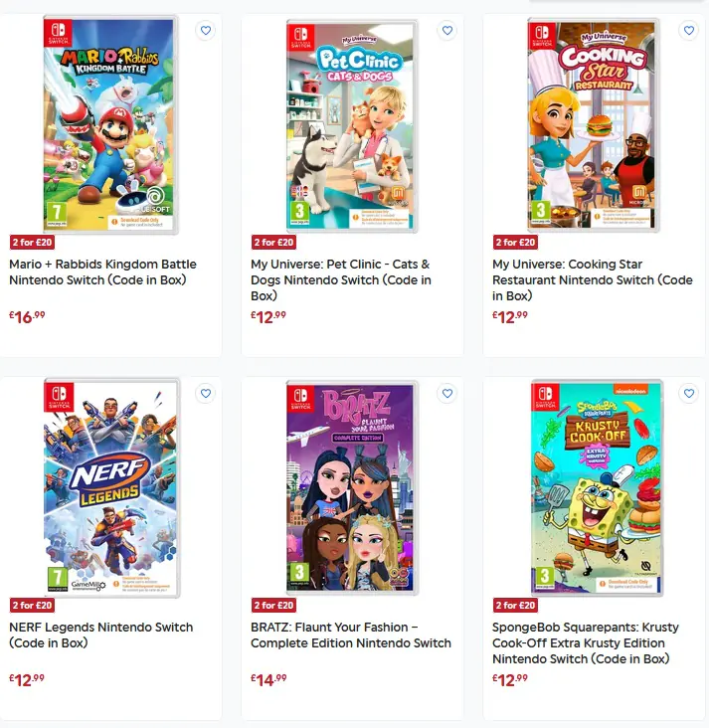Open the Pet Clinic Cats & Dogs box art
This screenshot has height=728, width=709.
point(352,125)
